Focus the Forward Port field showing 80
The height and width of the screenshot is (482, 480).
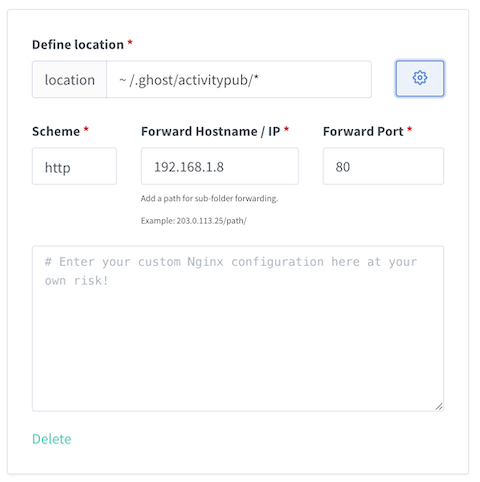pos(383,166)
